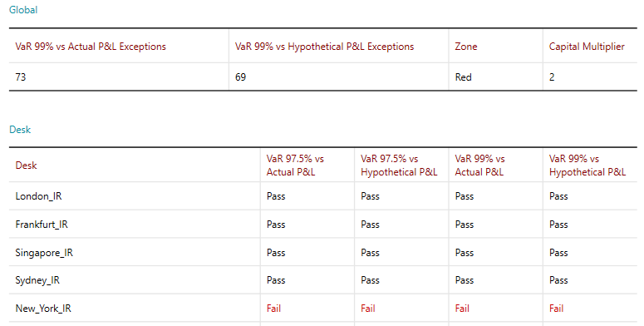Click the Hypothetical exceptions value 69
Screen dimensions: 644x326
tap(241, 77)
